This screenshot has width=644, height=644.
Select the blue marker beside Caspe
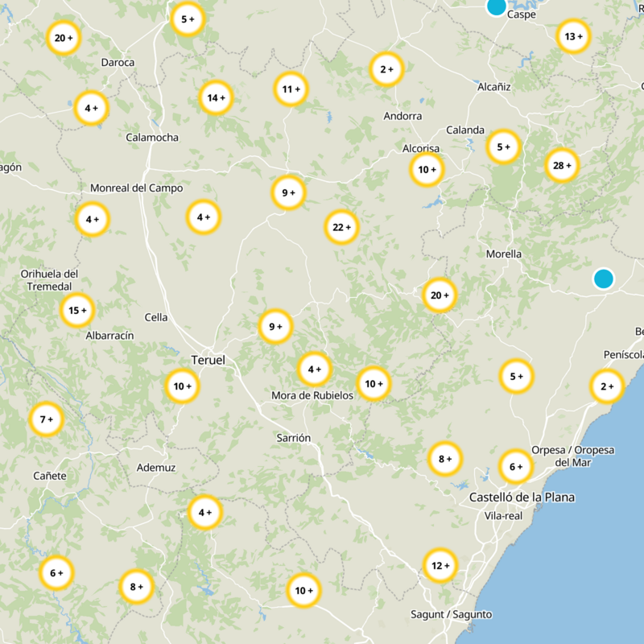pos(496,6)
